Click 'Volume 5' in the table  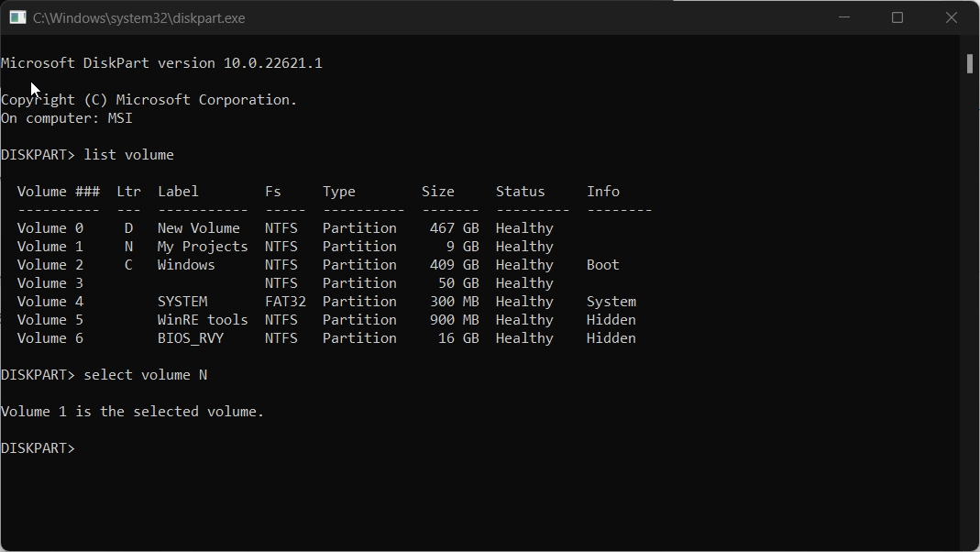pos(50,320)
